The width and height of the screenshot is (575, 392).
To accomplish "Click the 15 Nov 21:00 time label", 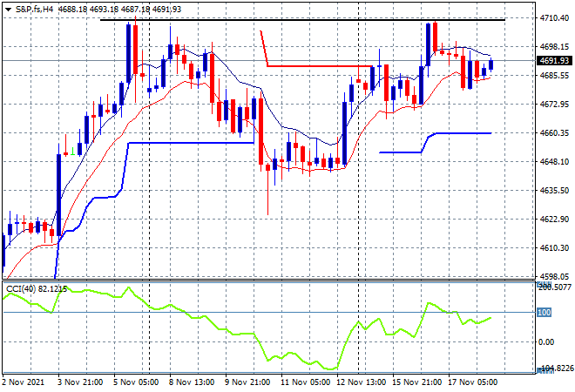I will [x=417, y=382].
